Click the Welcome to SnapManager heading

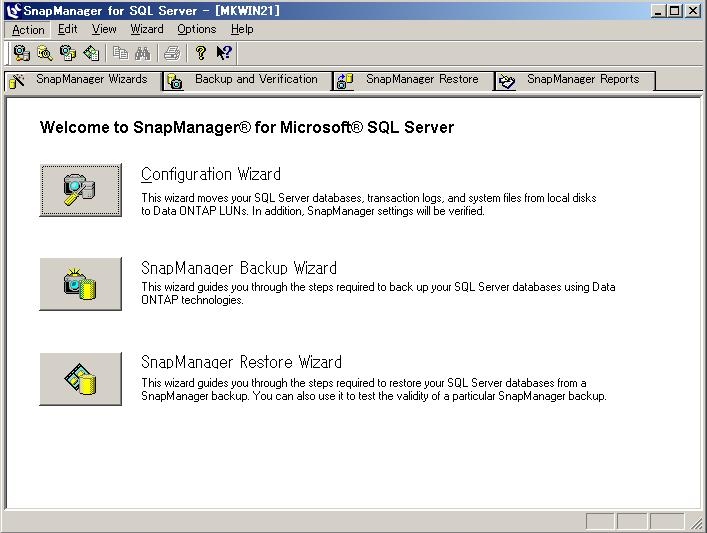tap(247, 127)
